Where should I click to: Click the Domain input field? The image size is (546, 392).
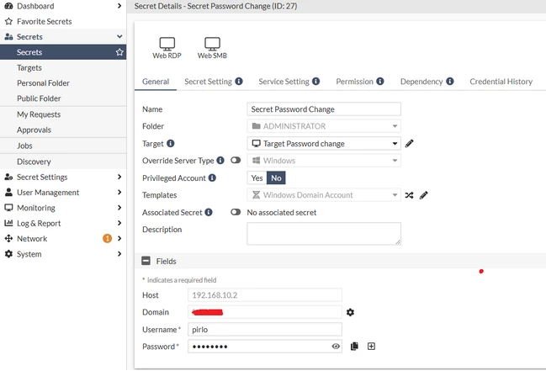(x=265, y=312)
